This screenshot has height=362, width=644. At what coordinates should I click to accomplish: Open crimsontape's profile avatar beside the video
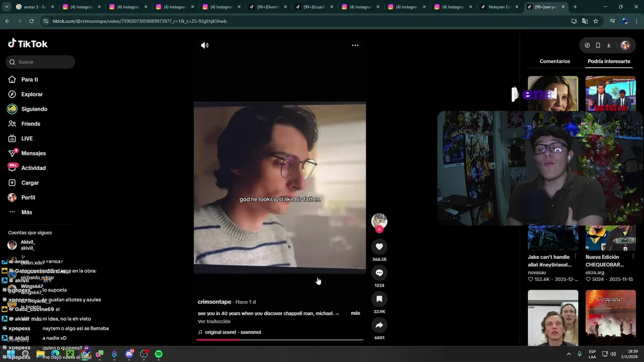point(379,221)
